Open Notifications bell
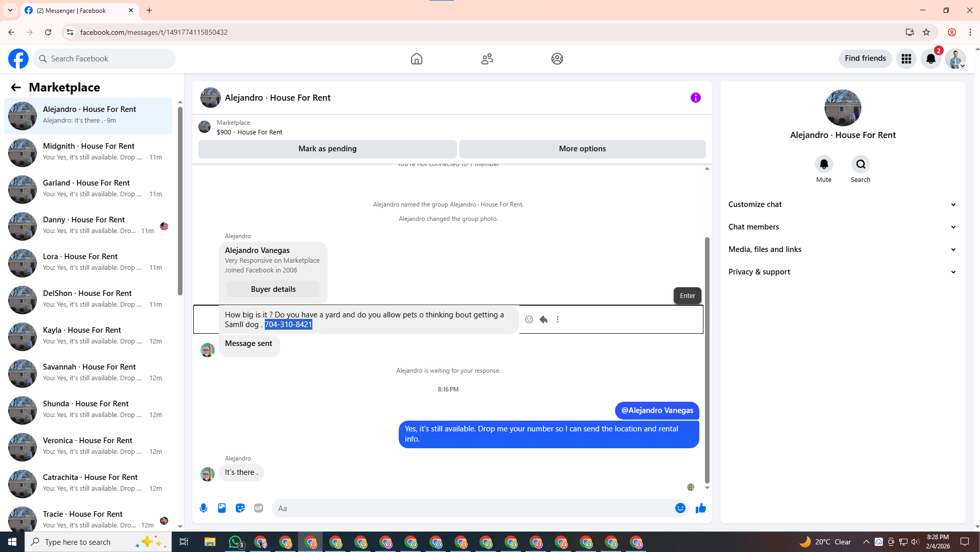This screenshot has width=980, height=552. click(x=931, y=59)
